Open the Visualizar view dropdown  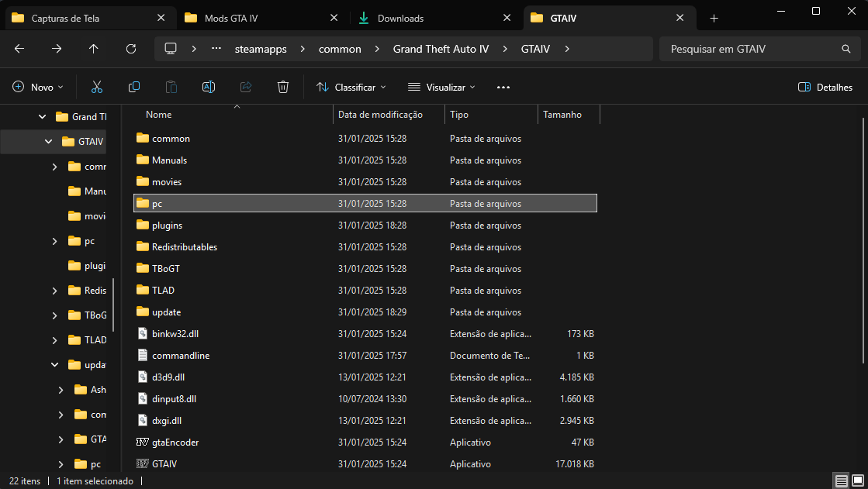click(441, 87)
